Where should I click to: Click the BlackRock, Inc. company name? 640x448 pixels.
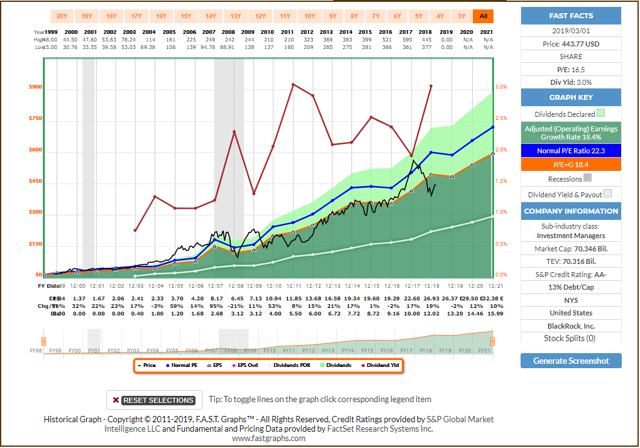click(571, 326)
